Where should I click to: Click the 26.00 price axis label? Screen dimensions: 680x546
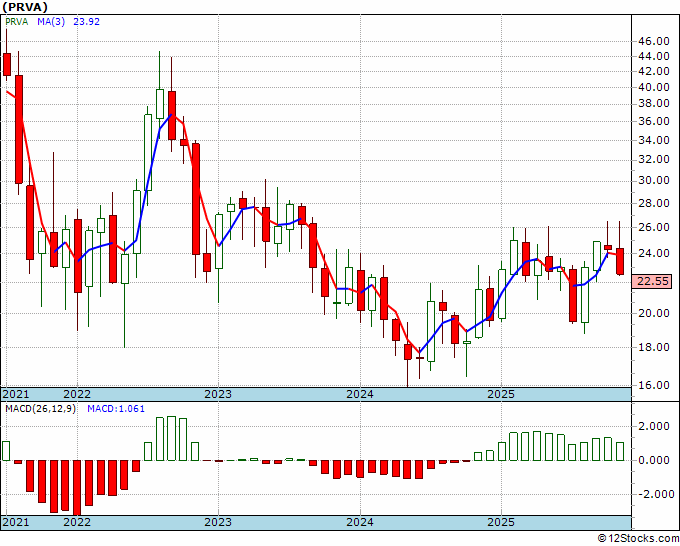point(654,227)
